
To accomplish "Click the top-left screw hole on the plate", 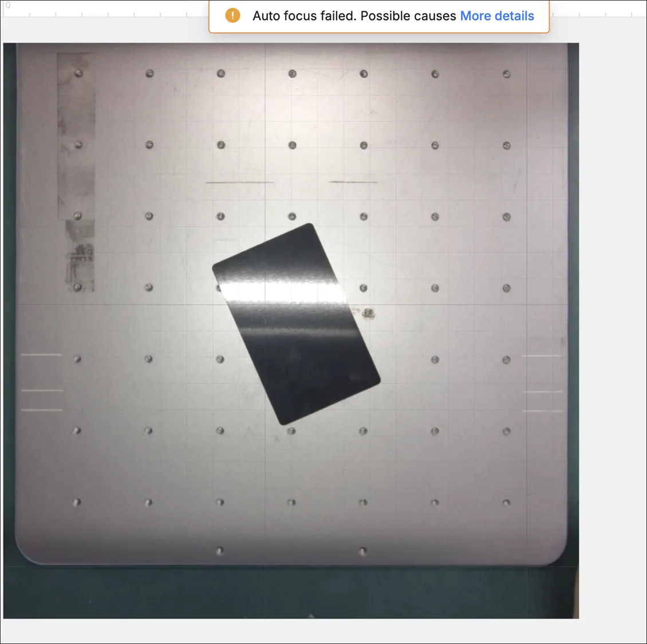I will (x=78, y=73).
